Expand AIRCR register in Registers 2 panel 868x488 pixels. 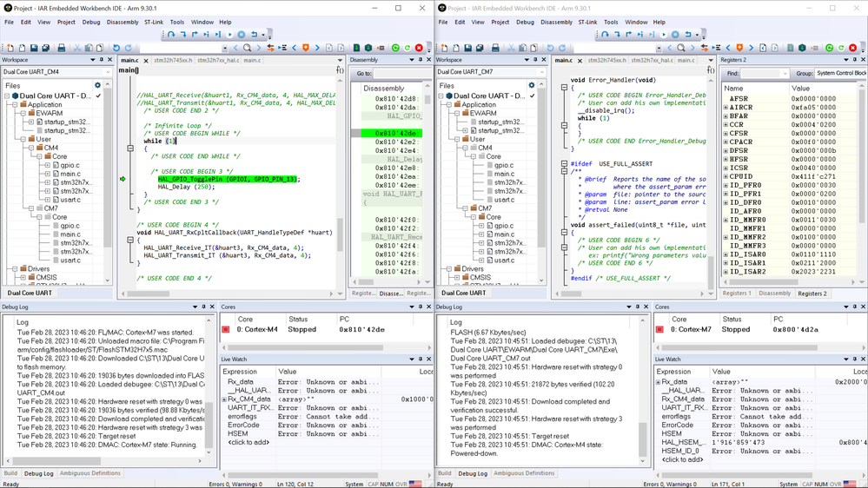(726, 108)
